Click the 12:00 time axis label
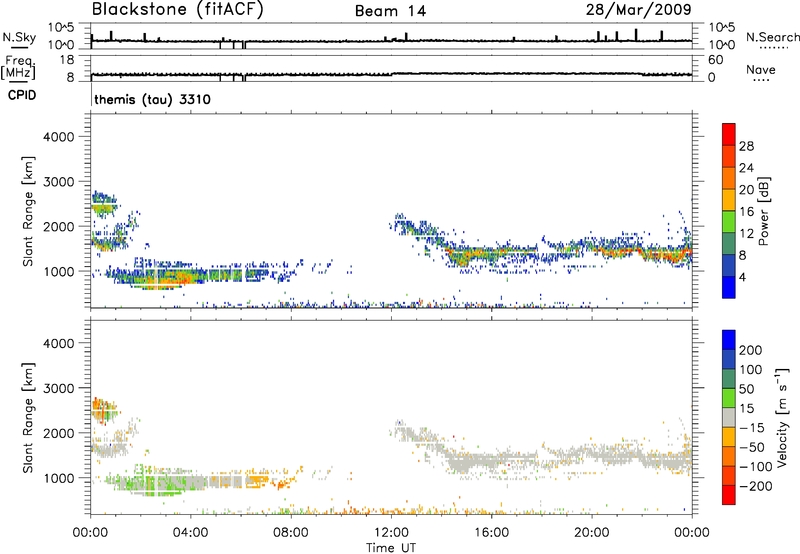Image resolution: width=800 pixels, height=554 pixels. click(391, 533)
